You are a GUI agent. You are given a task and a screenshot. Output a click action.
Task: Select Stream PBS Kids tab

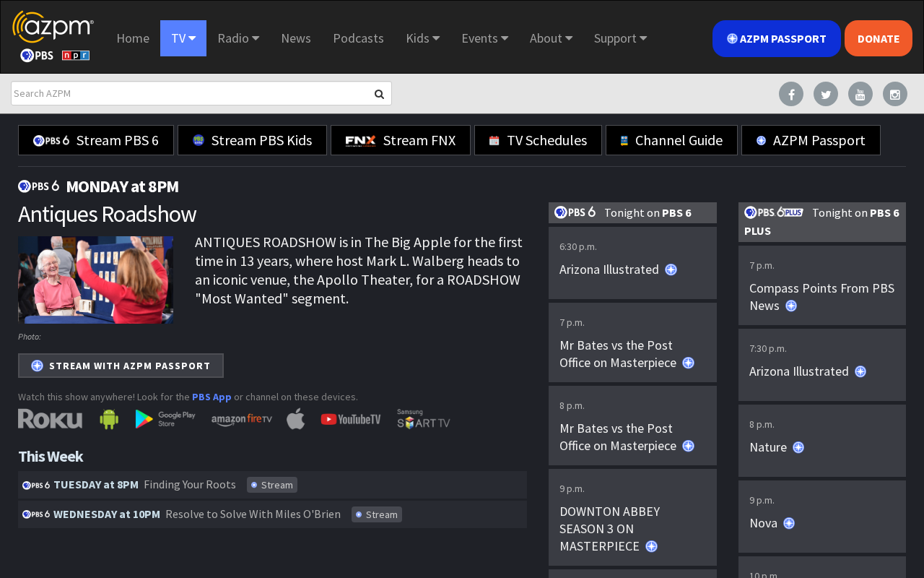pos(252,140)
